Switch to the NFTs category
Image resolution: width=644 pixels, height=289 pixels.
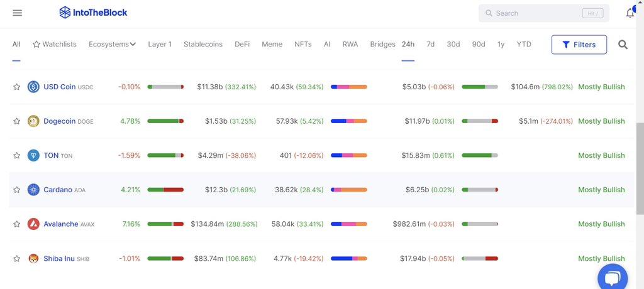pos(303,45)
